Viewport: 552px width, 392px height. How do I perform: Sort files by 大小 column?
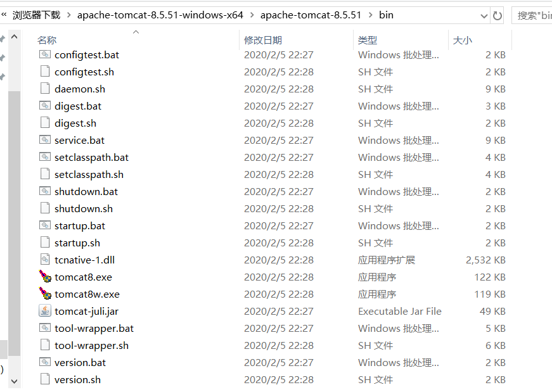[463, 40]
